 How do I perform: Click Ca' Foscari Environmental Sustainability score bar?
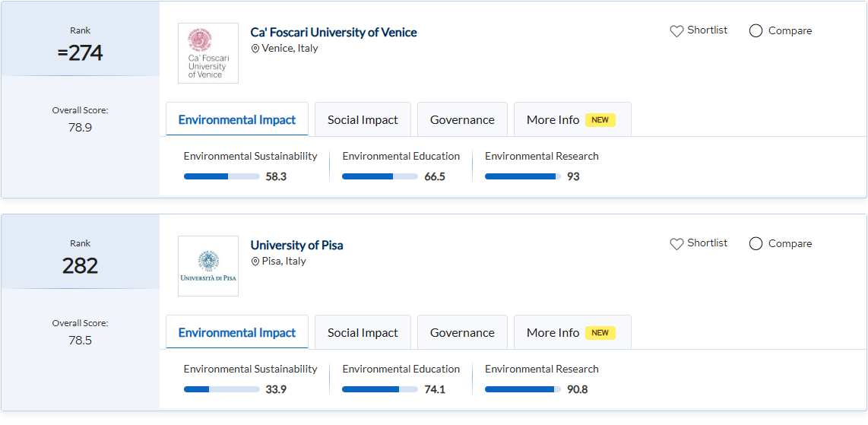point(221,176)
